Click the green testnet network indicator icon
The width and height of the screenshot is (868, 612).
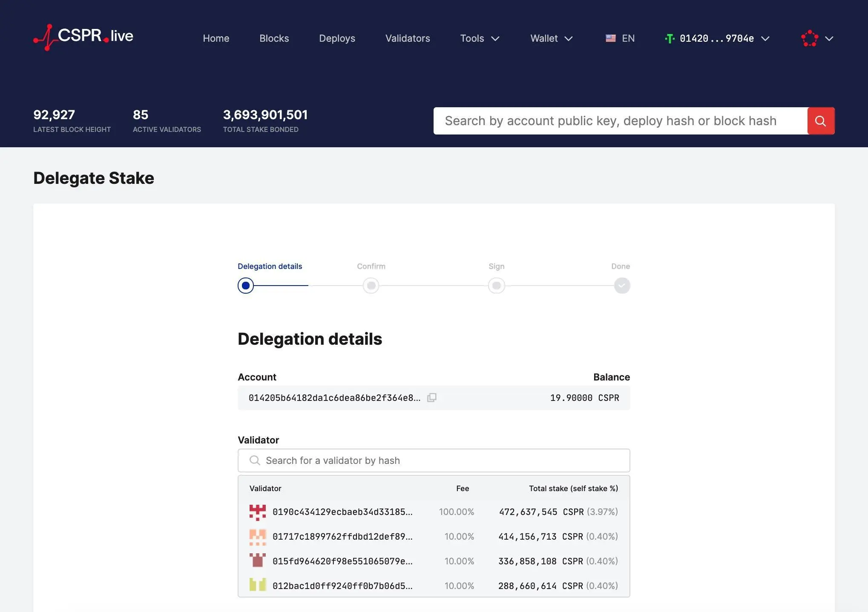pyautogui.click(x=670, y=38)
